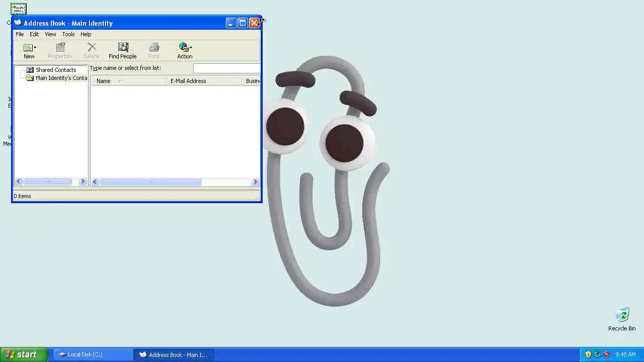The width and height of the screenshot is (644, 362).
Task: Click the yellow security shield tray icon
Action: pos(588,354)
